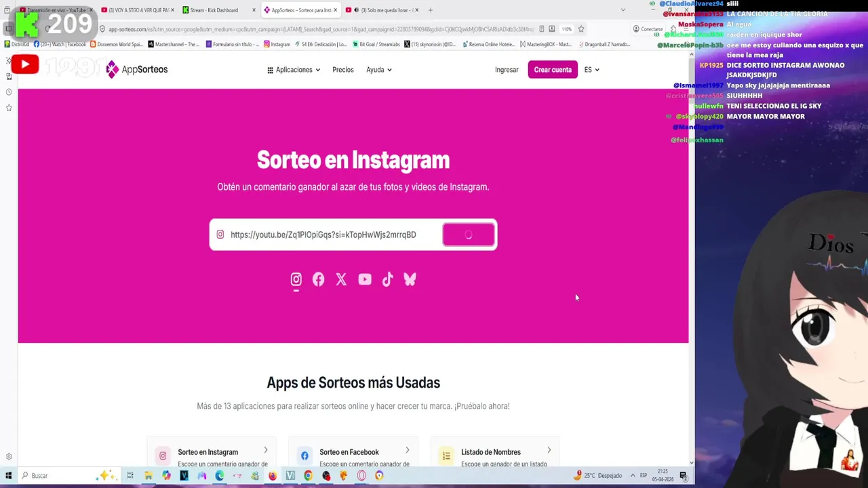Open the Formulario sin título bookmark

[233, 44]
